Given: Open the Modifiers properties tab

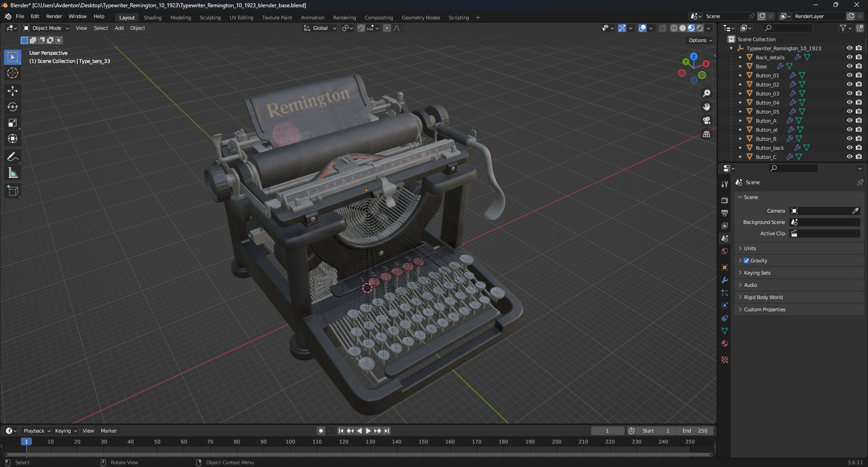Looking at the screenshot, I should (725, 280).
